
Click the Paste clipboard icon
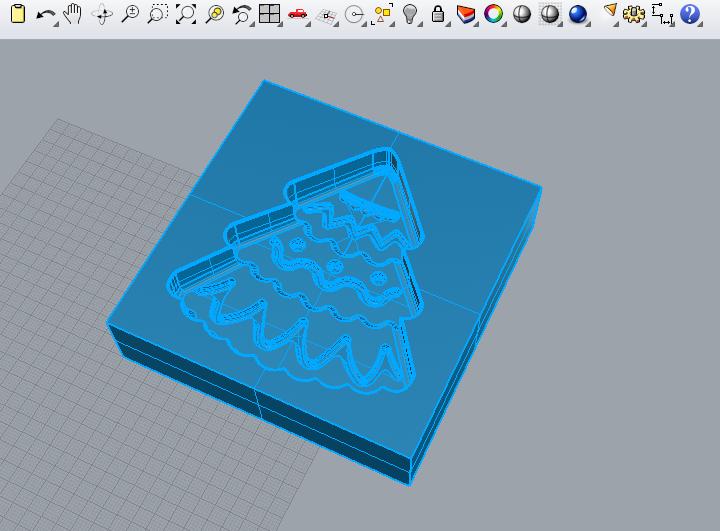click(x=17, y=14)
